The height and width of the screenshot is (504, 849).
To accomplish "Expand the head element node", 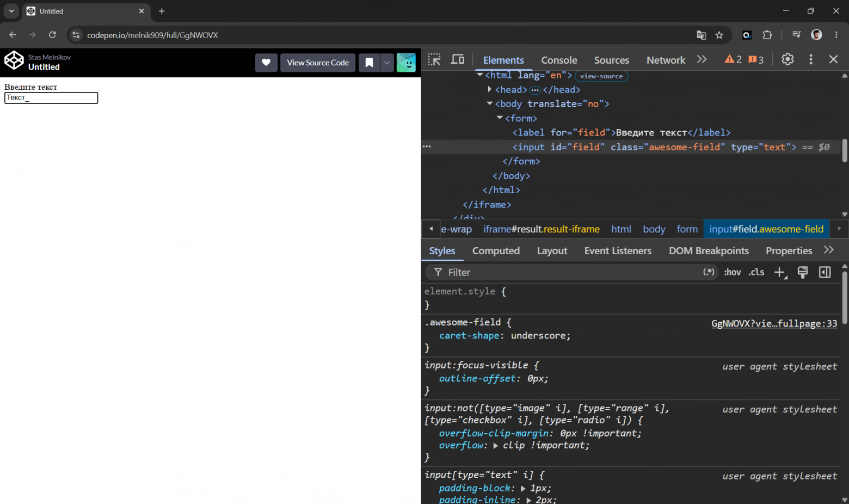I will pyautogui.click(x=490, y=89).
